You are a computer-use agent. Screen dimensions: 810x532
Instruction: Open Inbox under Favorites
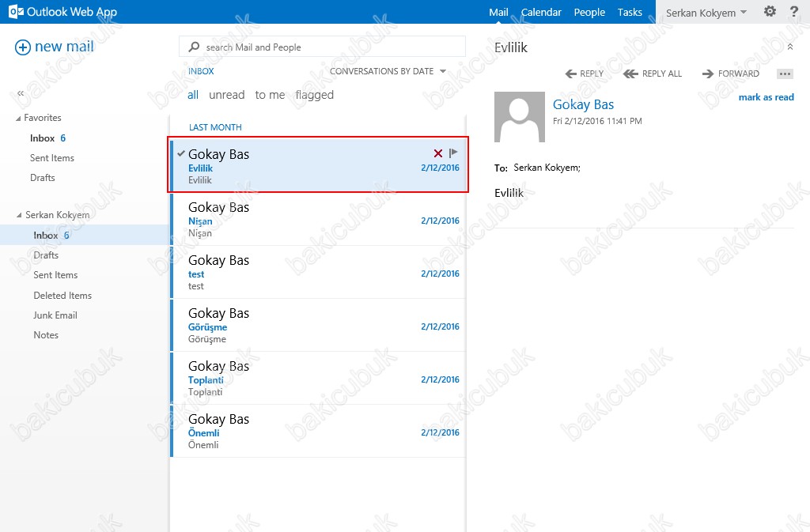[x=43, y=138]
